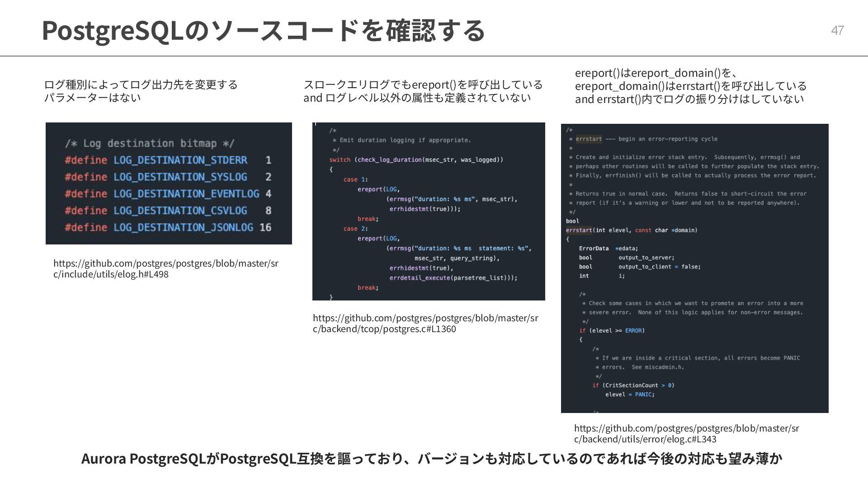Click the LOG_DESTINATION_STDERR define line
Screen dimensions: 868x488
tap(167, 160)
